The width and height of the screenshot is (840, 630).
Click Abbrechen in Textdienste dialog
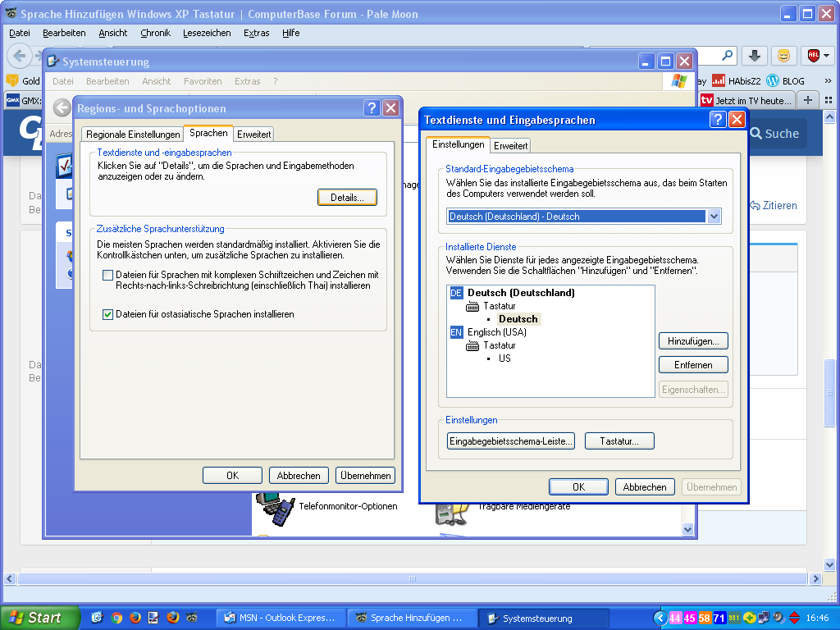coord(645,487)
